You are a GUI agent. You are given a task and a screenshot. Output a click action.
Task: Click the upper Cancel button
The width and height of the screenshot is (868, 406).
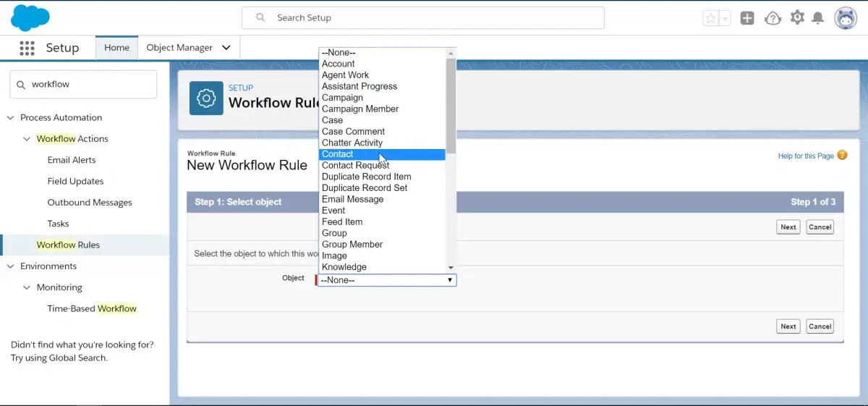(820, 227)
